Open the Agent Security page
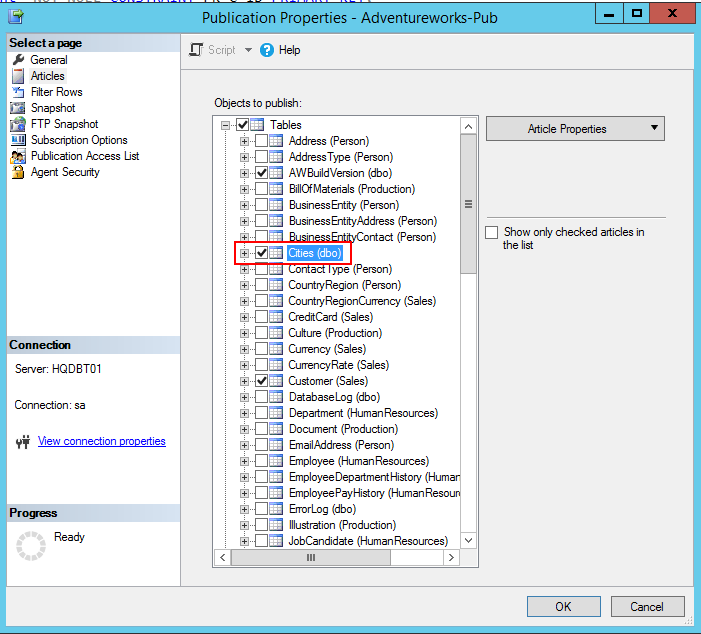The image size is (701, 634). tap(65, 172)
